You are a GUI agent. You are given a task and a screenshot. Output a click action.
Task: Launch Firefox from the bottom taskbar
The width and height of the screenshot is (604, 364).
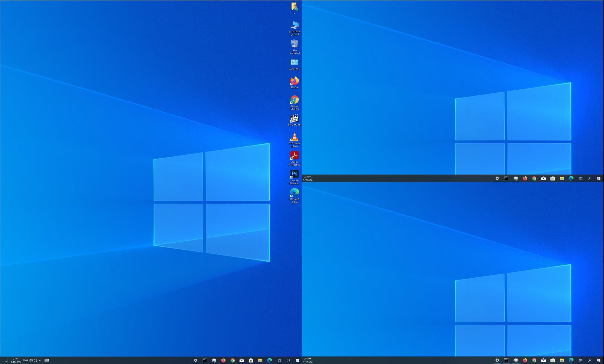223,360
